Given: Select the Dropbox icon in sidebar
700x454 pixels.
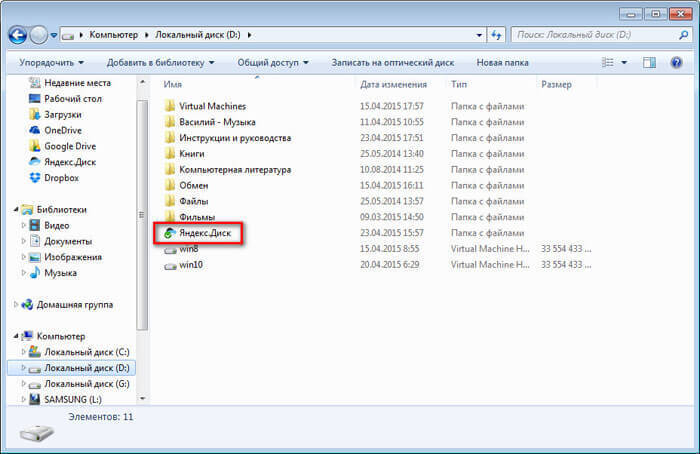Looking at the screenshot, I should 34,178.
